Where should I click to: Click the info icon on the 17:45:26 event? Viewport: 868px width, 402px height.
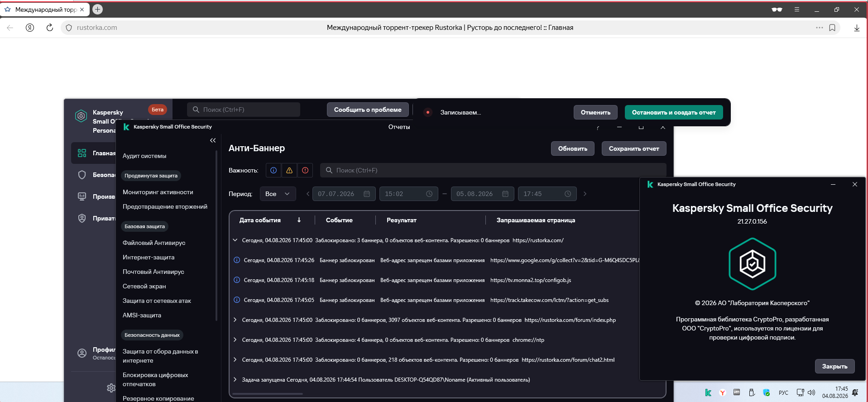coord(236,260)
